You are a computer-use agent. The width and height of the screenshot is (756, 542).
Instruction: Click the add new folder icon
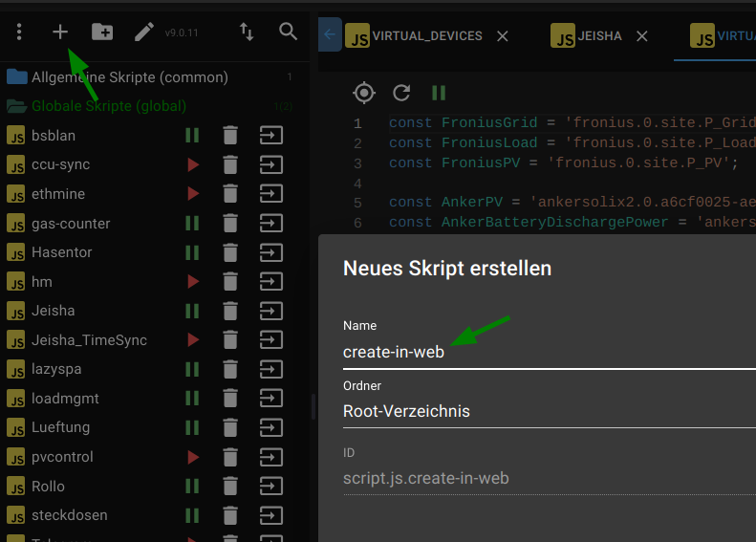point(102,33)
